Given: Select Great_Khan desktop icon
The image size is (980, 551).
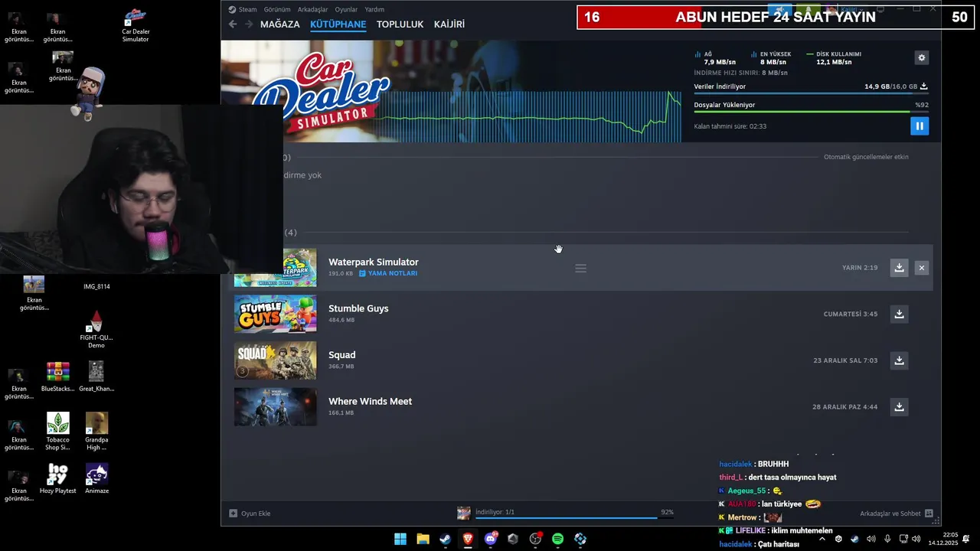Looking at the screenshot, I should click(x=96, y=377).
